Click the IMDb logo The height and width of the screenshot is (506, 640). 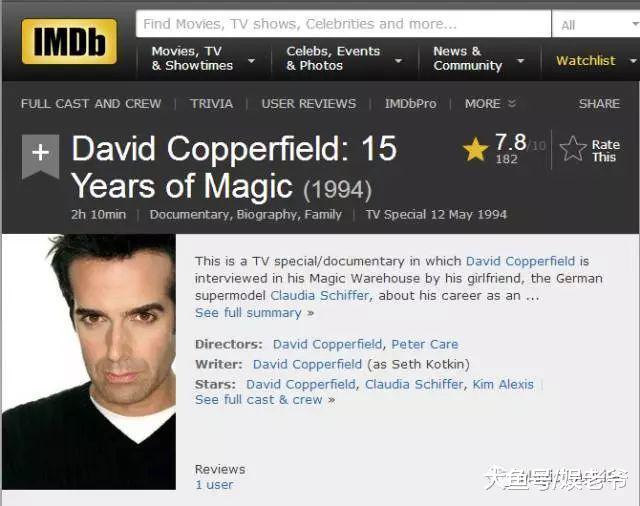tap(69, 41)
